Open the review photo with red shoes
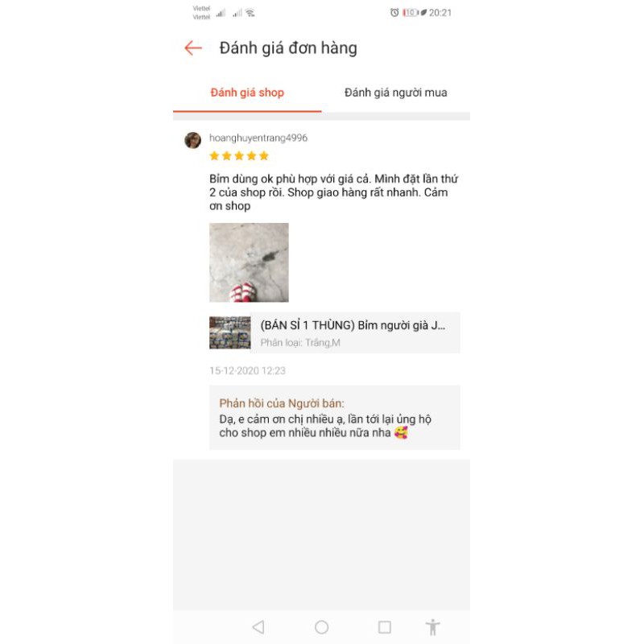This screenshot has height=644, width=644. pos(249,262)
